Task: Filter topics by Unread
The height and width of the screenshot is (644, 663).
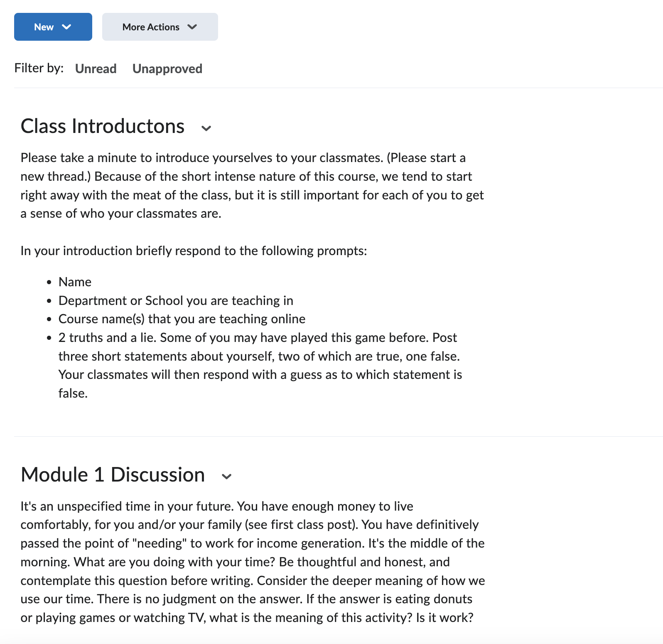Action: (x=96, y=69)
